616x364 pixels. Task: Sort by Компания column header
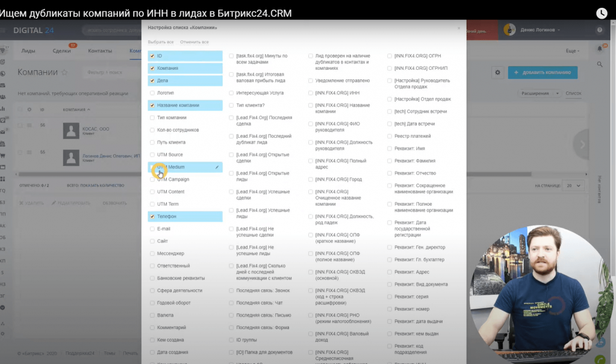(76, 110)
